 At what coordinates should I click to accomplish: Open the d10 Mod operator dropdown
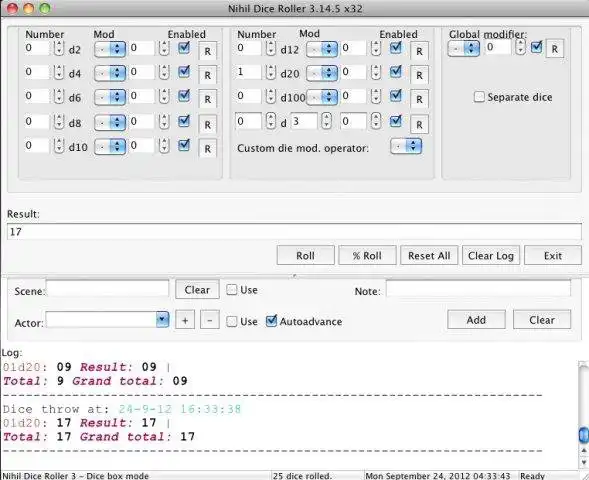pos(110,146)
